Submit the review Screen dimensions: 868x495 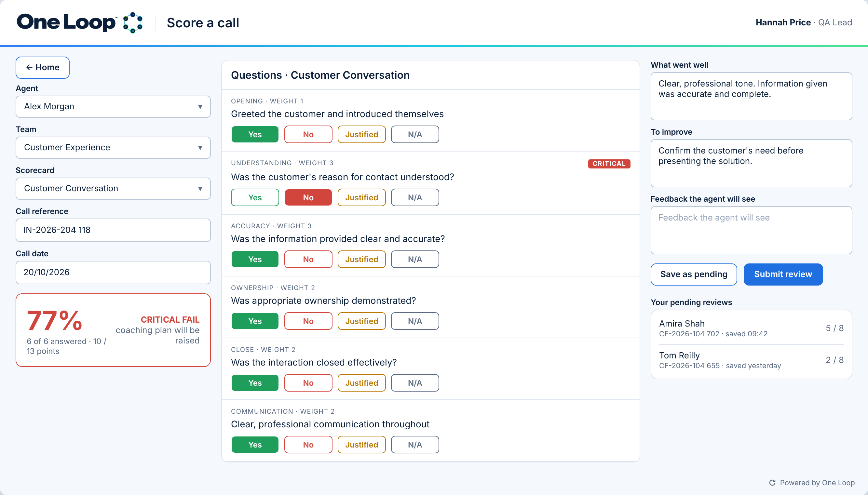(783, 274)
